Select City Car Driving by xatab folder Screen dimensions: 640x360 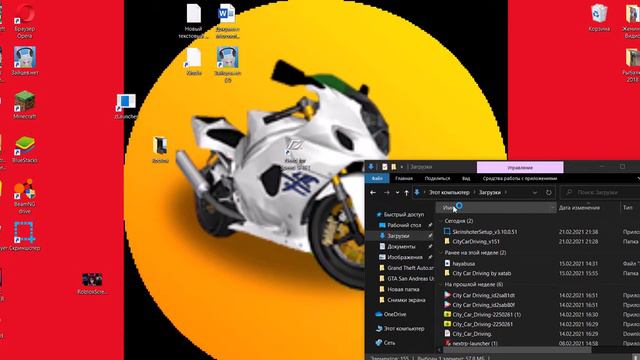482,273
